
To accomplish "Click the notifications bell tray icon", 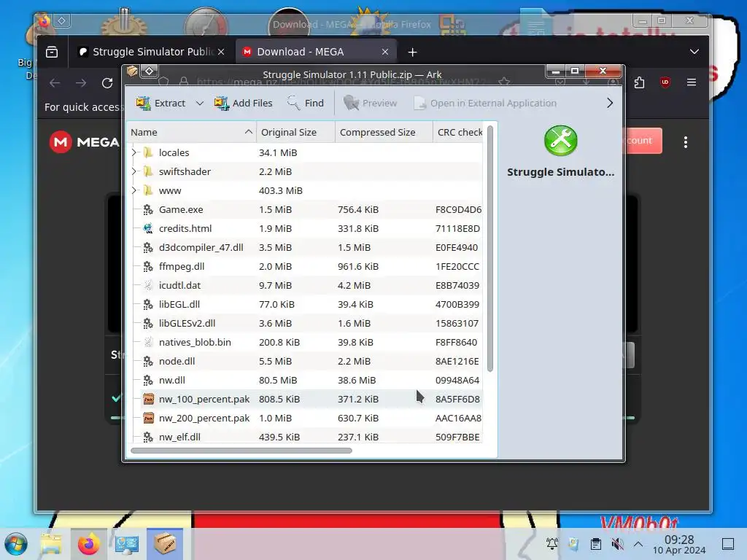I will (552, 543).
